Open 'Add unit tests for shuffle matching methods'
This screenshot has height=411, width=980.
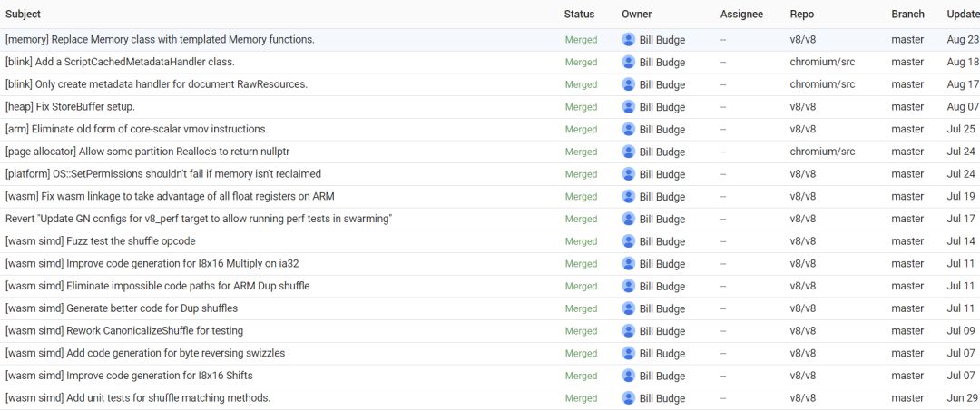[x=138, y=398]
